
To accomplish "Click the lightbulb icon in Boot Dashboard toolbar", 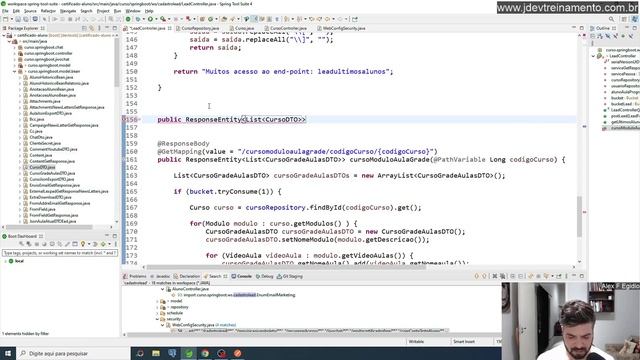I will tap(83, 244).
